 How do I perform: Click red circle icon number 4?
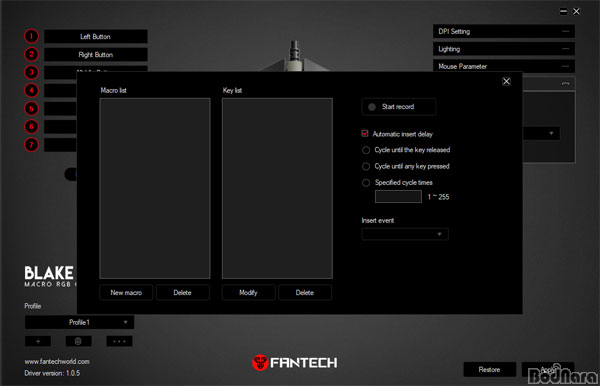31,91
